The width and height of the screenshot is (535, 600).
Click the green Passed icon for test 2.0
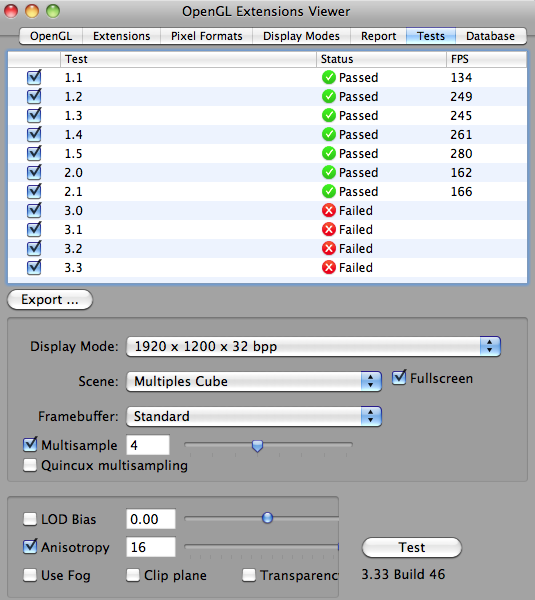click(x=329, y=172)
